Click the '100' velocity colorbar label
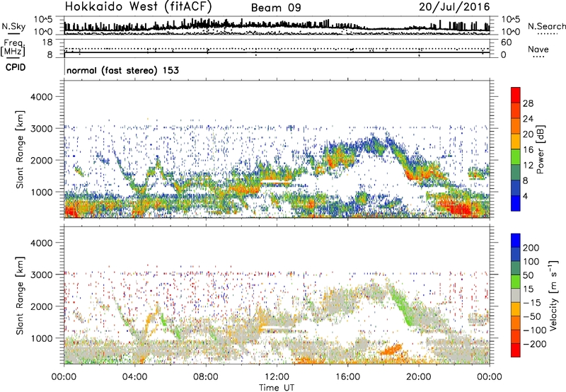This screenshot has width=566, height=392. 531,262
